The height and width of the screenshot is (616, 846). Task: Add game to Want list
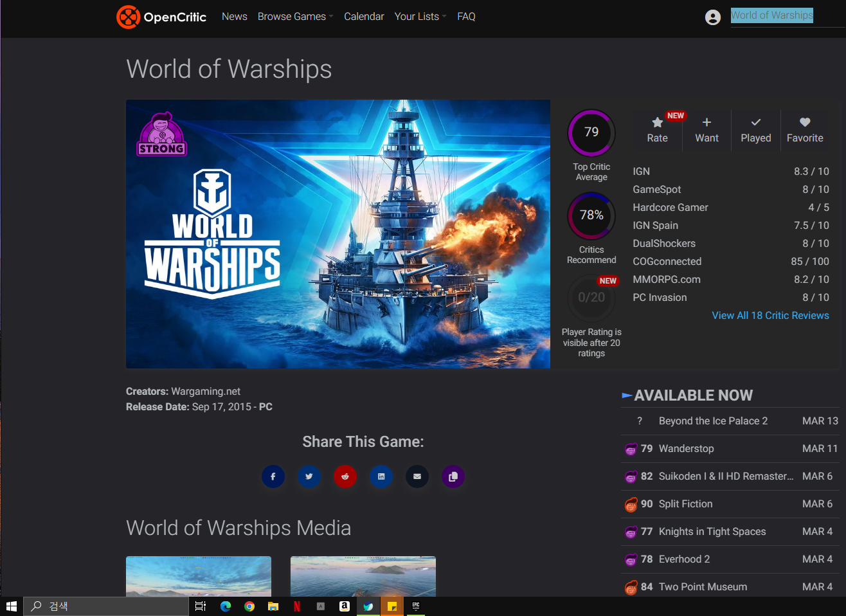(x=706, y=130)
